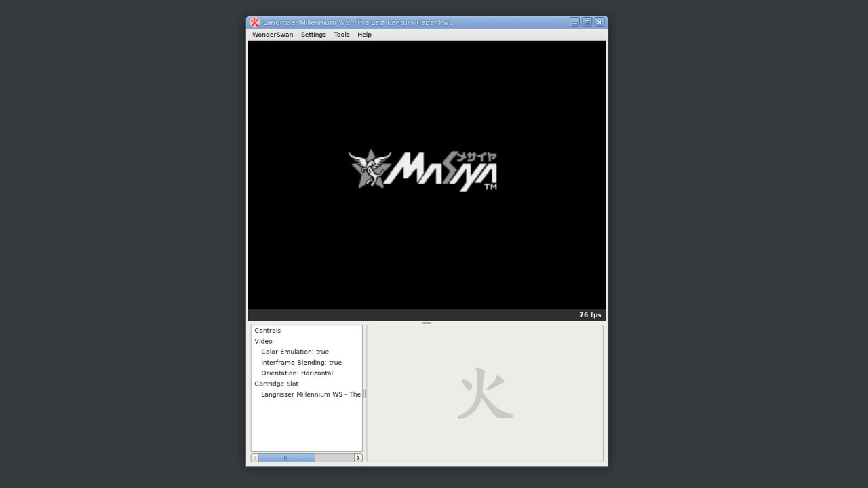Click the fire kanji app icon in title bar
868x488 pixels.
tap(255, 22)
